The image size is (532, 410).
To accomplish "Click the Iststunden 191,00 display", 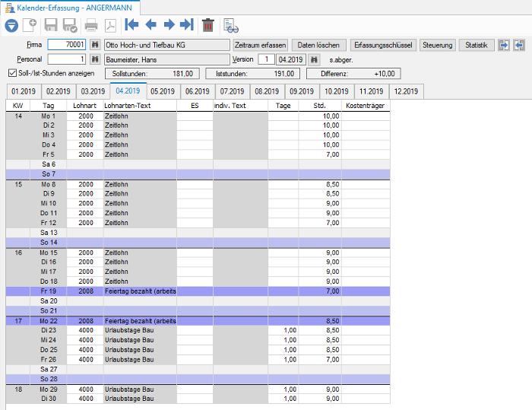I will pos(253,73).
